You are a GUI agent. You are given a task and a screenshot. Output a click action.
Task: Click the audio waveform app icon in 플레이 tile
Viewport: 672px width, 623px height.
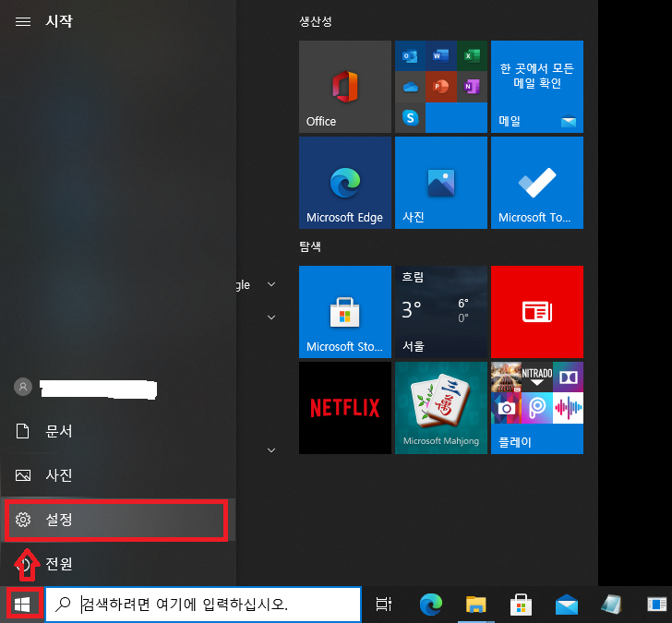pos(568,408)
